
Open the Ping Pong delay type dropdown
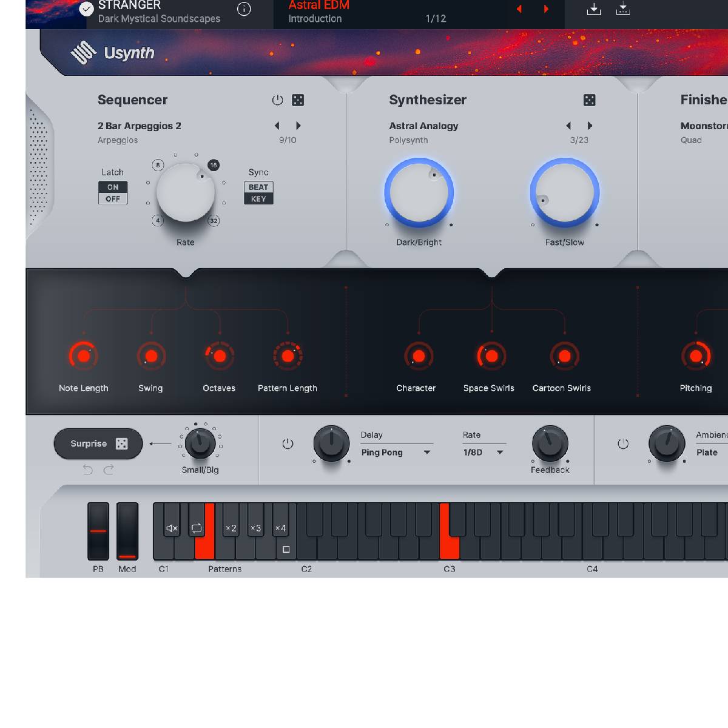click(396, 453)
